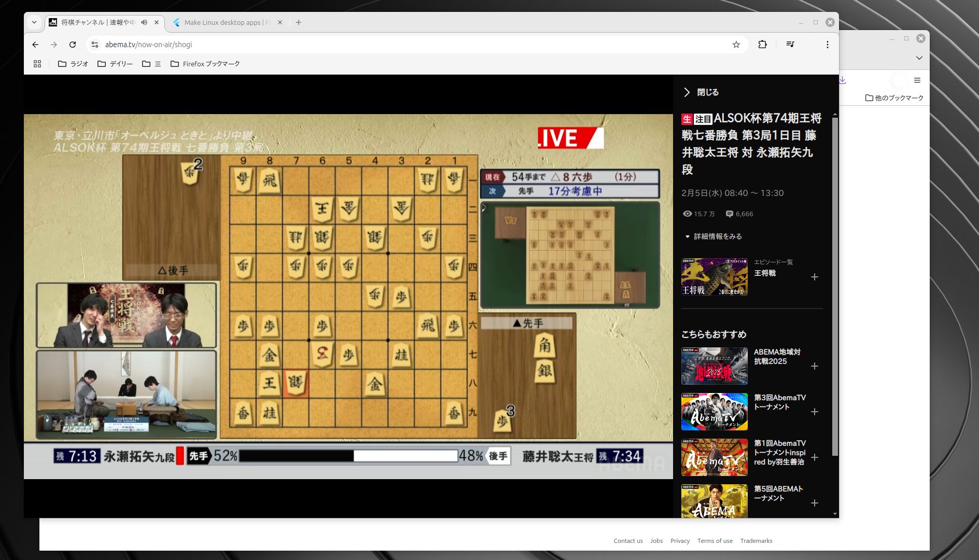979x560 pixels.
Task: Click the comment count 6,666 icon
Action: click(x=729, y=214)
